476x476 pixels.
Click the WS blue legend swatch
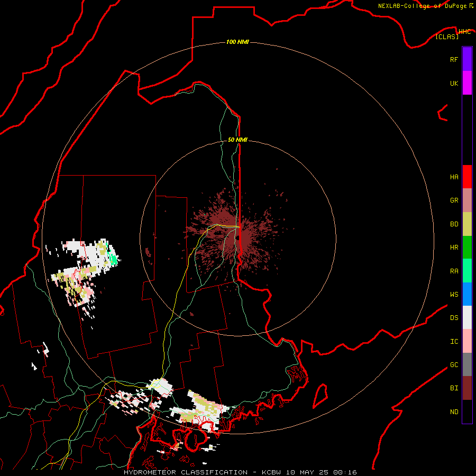[467, 294]
